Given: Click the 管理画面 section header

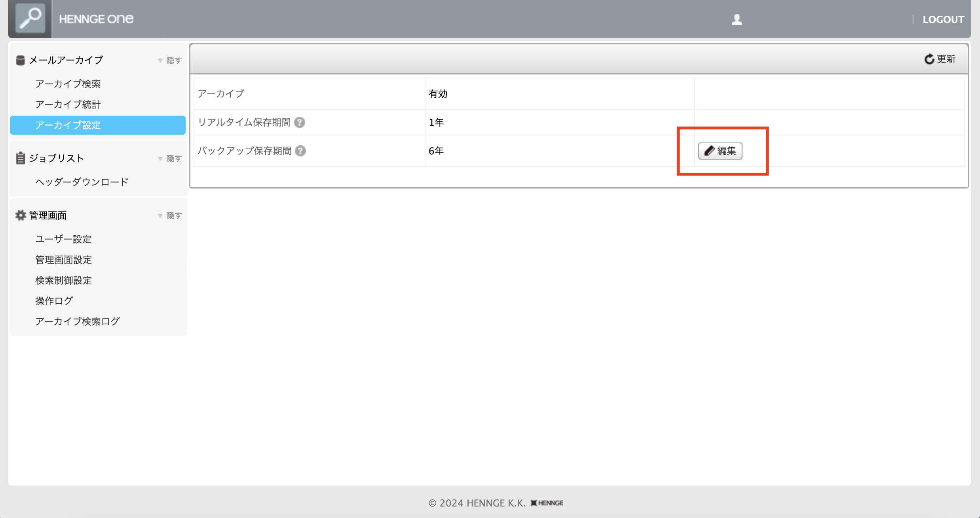Looking at the screenshot, I should point(47,215).
